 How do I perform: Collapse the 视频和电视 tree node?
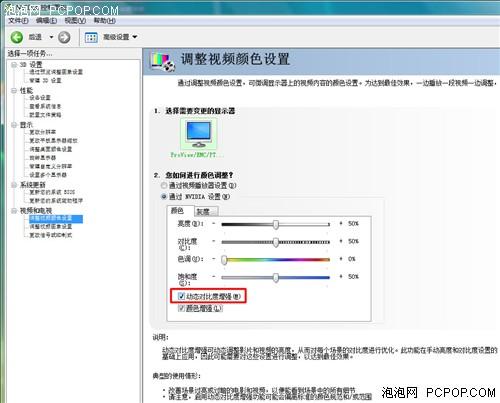(14, 211)
